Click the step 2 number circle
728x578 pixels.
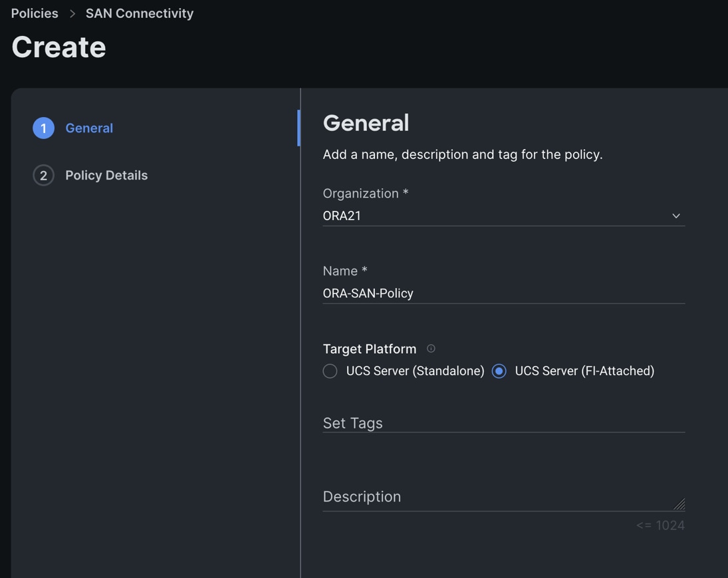coord(44,176)
